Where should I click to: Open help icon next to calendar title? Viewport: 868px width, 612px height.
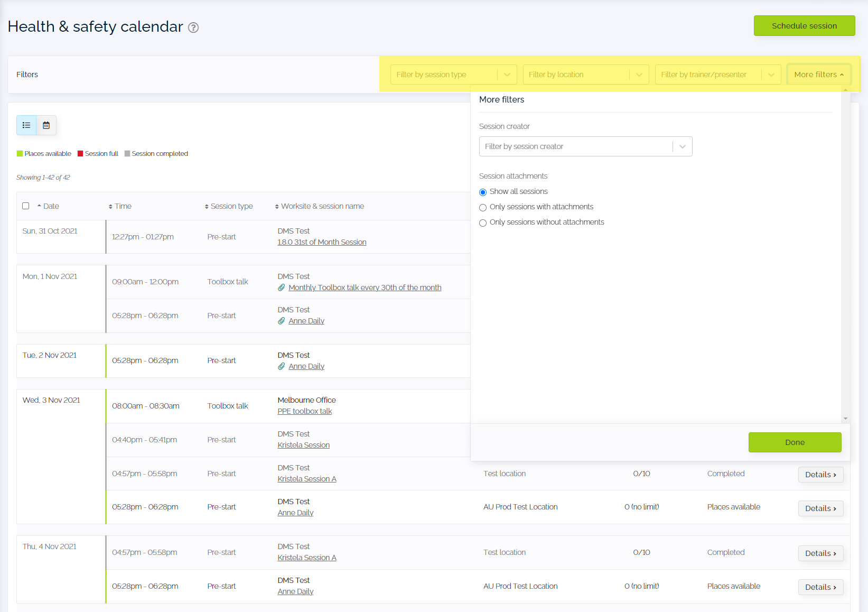click(x=193, y=27)
